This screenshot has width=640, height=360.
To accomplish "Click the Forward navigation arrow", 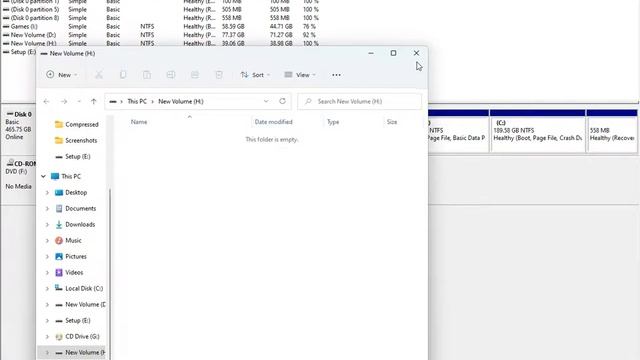I will 64,101.
